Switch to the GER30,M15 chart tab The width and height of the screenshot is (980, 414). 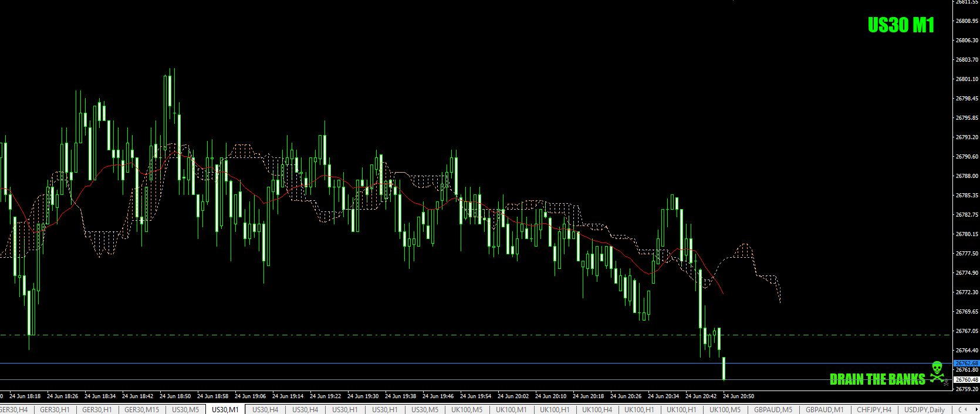141,409
